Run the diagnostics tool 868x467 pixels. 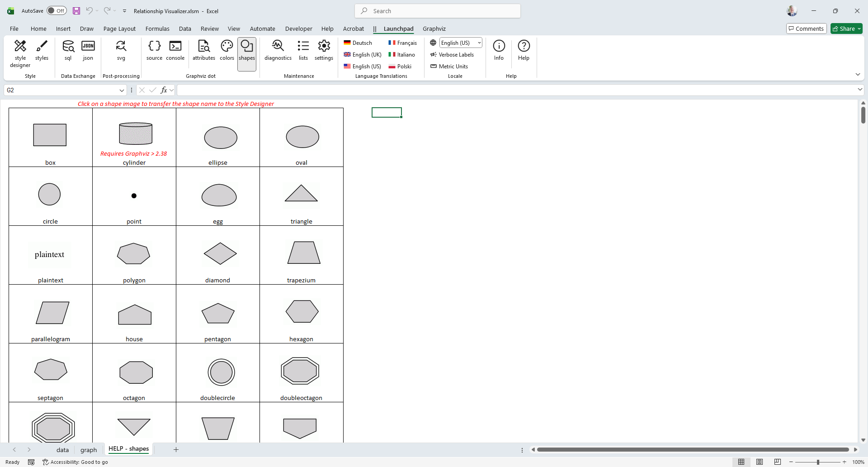point(278,50)
